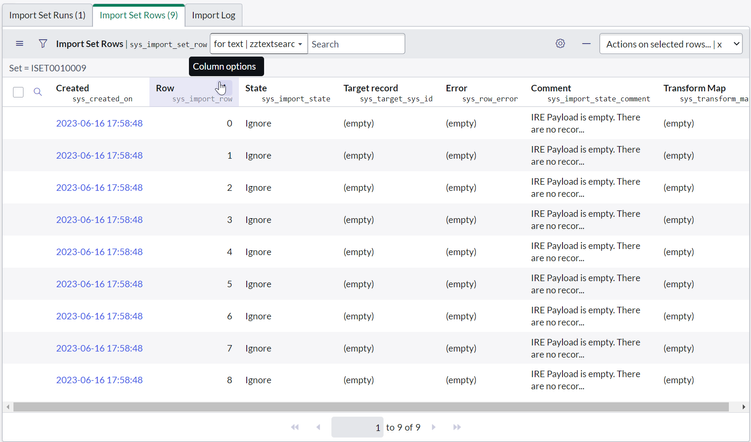The width and height of the screenshot is (751, 442).
Task: Open Row column options
Action: coord(224,88)
